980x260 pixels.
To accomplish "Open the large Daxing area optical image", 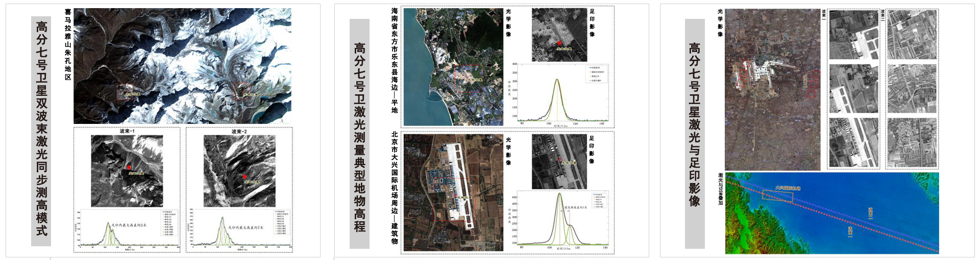I will click(x=773, y=89).
